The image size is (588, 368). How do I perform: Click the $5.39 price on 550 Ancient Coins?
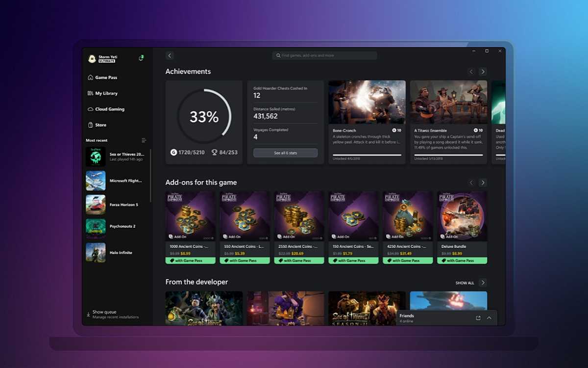click(x=240, y=254)
